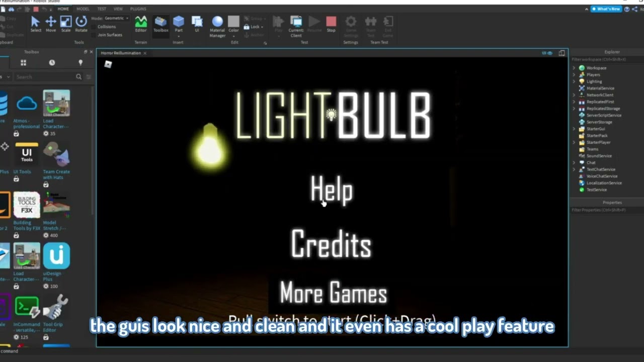Image resolution: width=644 pixels, height=362 pixels.
Task: Click More Games in the game menu
Action: [333, 293]
